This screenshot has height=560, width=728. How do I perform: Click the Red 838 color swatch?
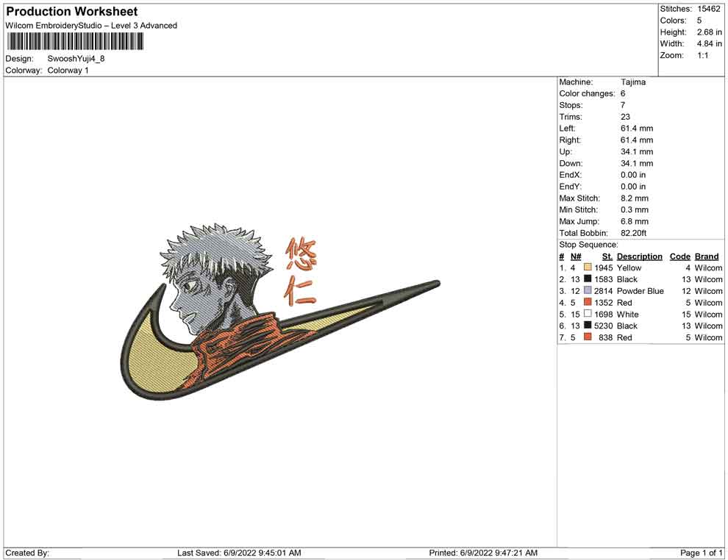pos(588,337)
